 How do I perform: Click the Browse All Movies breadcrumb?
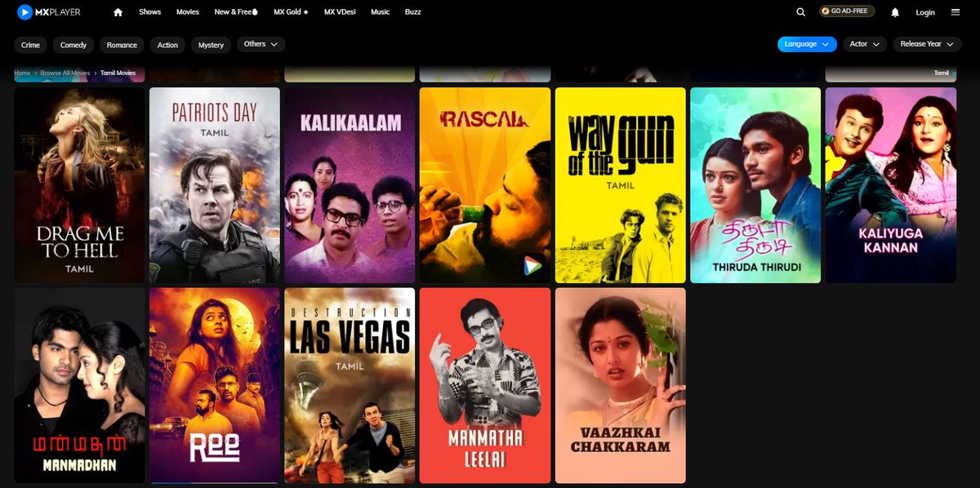66,73
